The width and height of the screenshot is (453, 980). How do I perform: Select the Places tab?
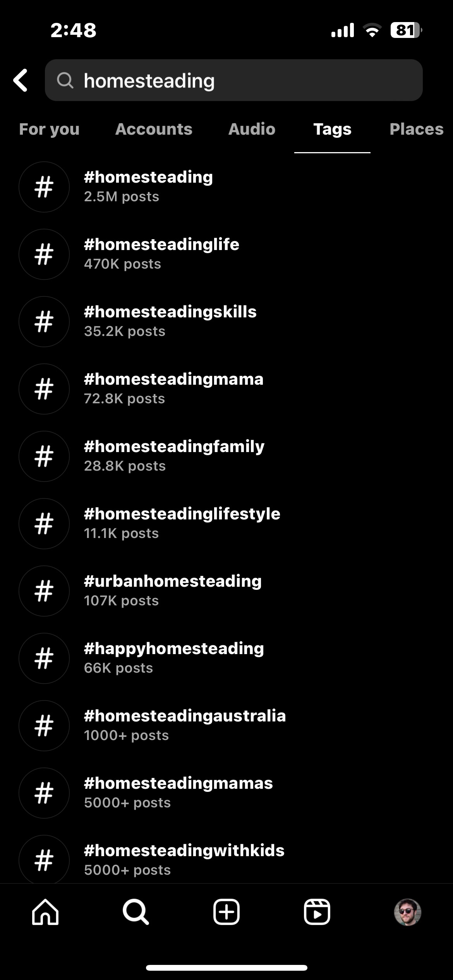click(x=416, y=129)
